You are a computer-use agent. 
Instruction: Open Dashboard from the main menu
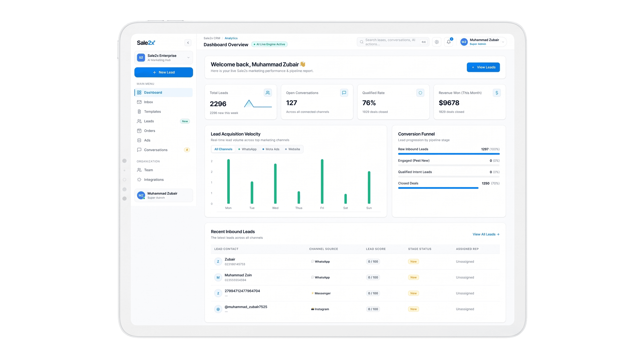(x=164, y=92)
